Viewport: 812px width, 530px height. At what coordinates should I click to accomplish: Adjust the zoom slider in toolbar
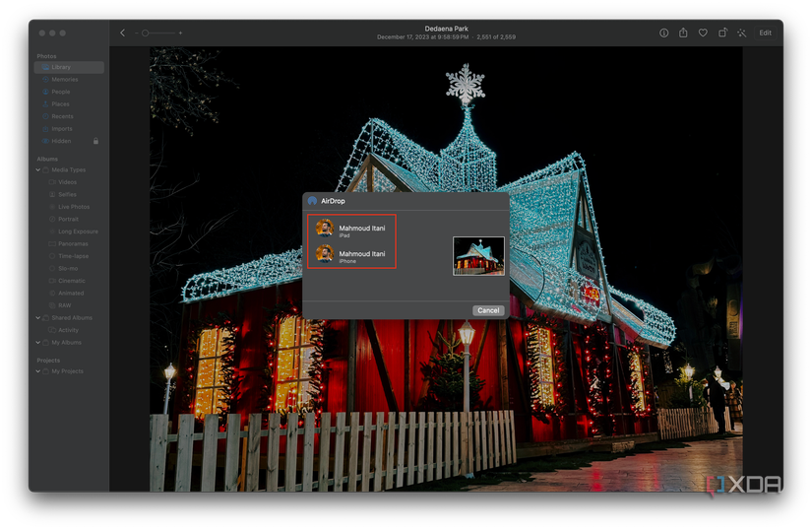click(157, 33)
